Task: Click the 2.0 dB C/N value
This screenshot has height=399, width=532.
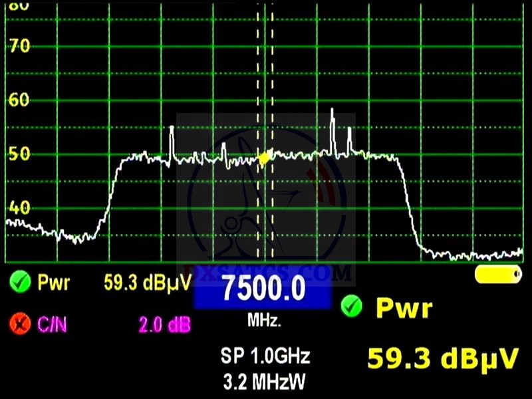Action: [x=164, y=325]
